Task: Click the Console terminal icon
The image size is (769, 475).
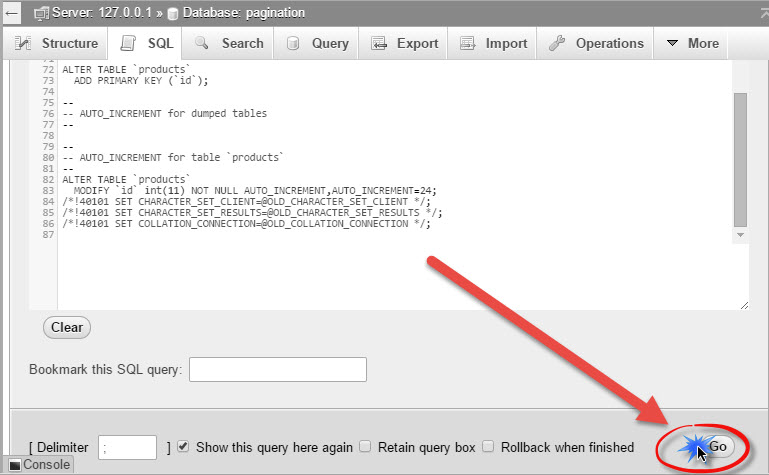Action: tap(15, 465)
